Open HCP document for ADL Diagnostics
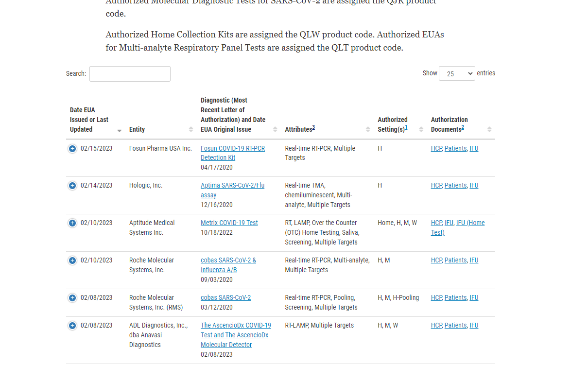 (x=436, y=325)
